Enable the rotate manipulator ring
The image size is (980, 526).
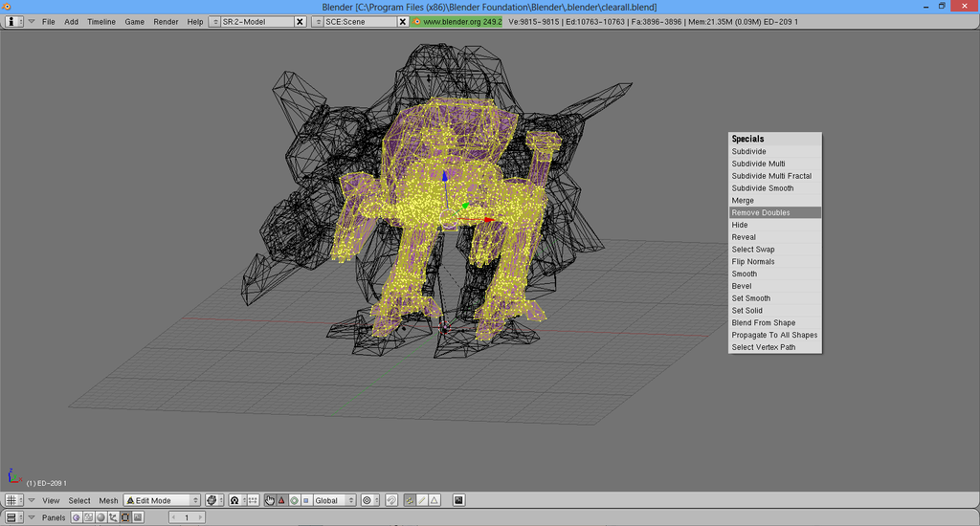pyautogui.click(x=294, y=500)
